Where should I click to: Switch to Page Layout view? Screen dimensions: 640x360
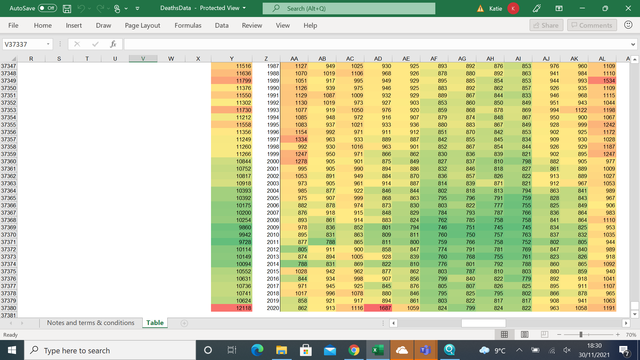524,335
